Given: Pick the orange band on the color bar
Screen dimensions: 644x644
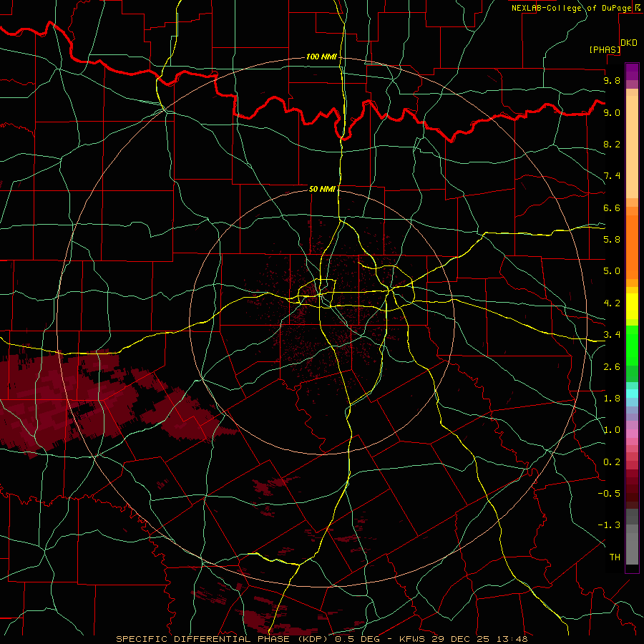Looking at the screenshot, I should (632, 247).
